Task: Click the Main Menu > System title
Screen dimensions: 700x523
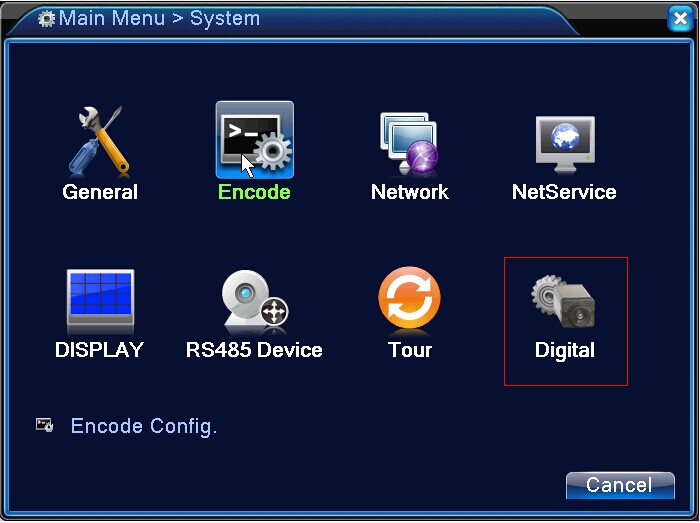Action: point(159,18)
